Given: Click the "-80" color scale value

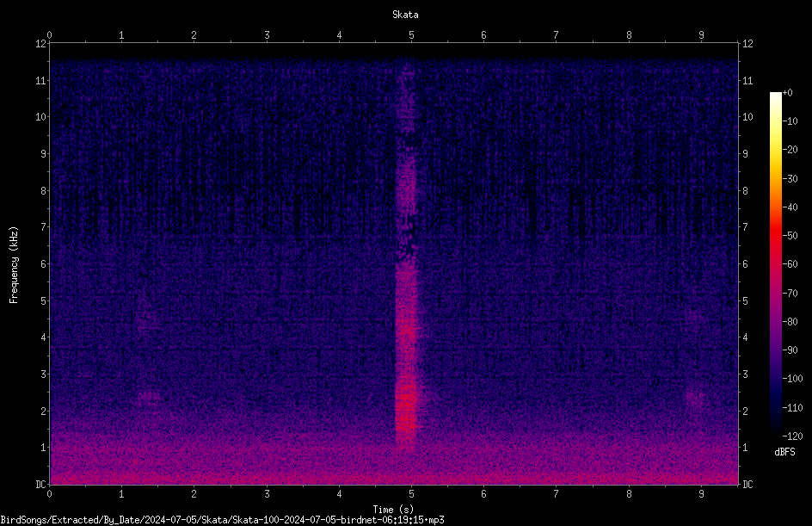Looking at the screenshot, I should pyautogui.click(x=790, y=322).
